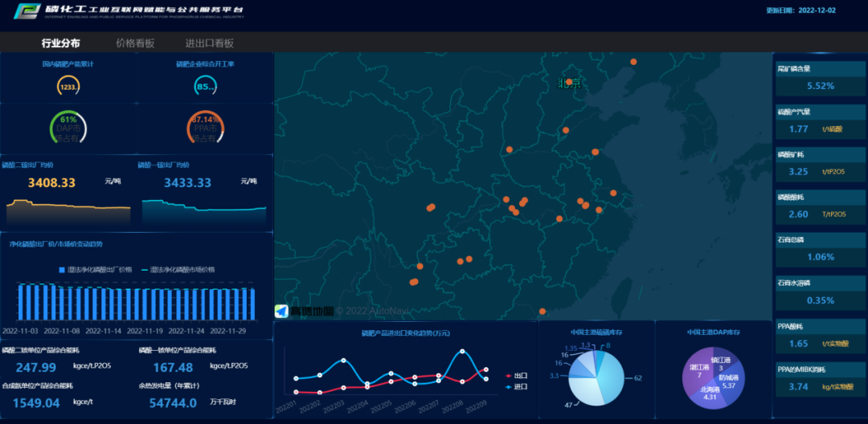Click the 247.99 energy consumption value
Viewport: 868px width, 424px height.
pyautogui.click(x=36, y=368)
